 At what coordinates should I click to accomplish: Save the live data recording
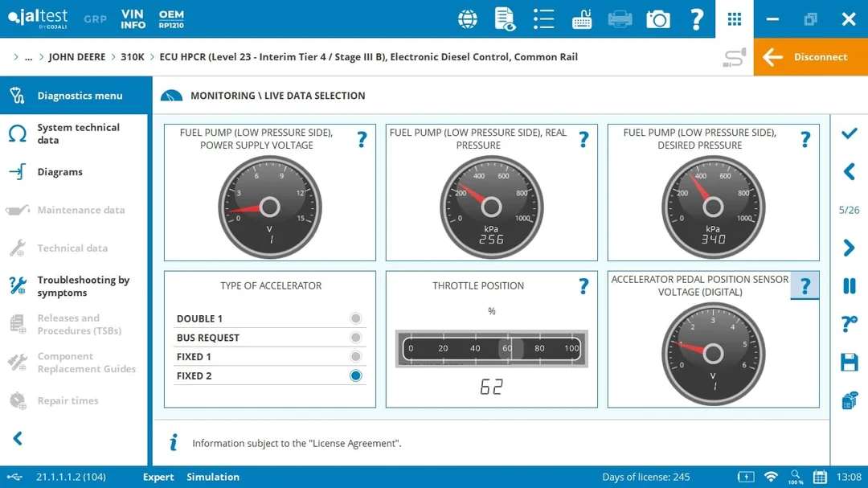pyautogui.click(x=849, y=363)
